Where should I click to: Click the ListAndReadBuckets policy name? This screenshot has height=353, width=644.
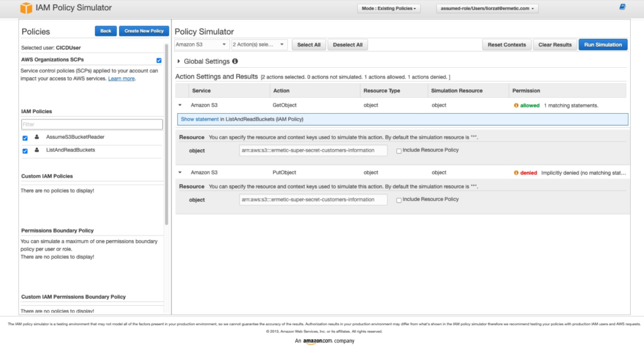(70, 150)
